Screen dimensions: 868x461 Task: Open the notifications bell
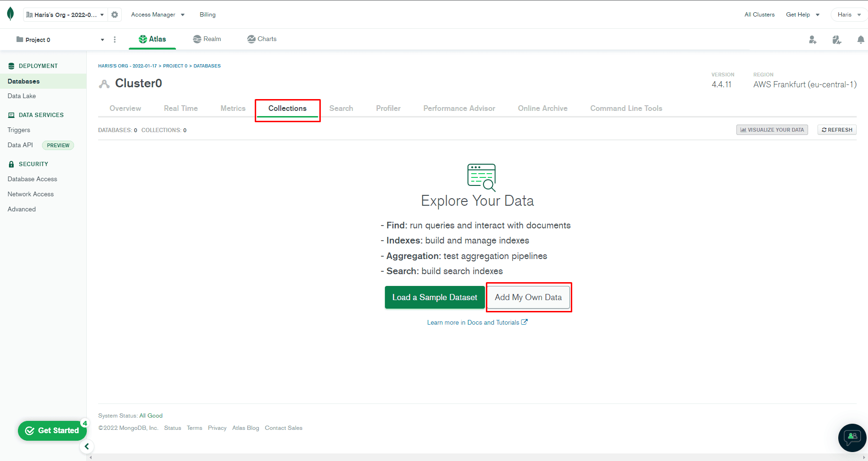(x=860, y=40)
